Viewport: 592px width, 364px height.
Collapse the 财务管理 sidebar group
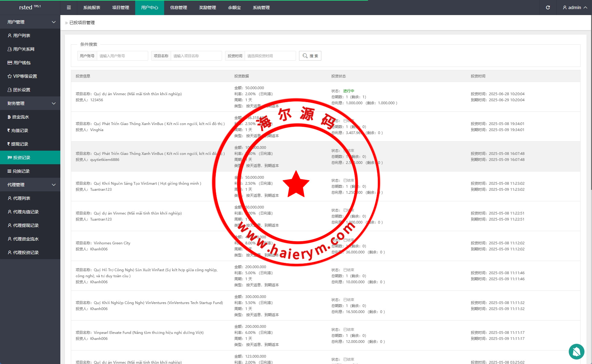(30, 103)
